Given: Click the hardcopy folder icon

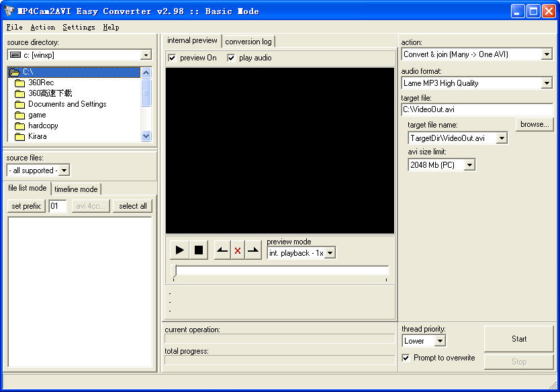Looking at the screenshot, I should point(19,126).
